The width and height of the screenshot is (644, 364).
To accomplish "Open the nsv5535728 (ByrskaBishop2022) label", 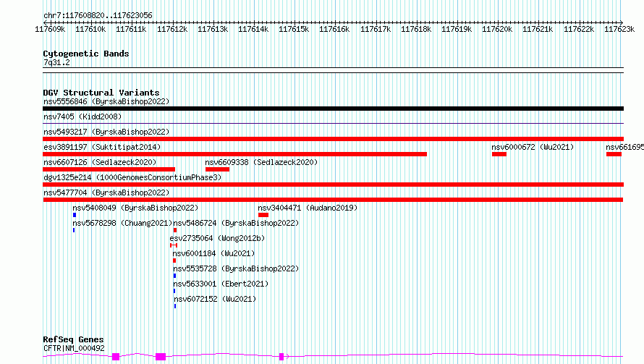I will (x=236, y=268).
